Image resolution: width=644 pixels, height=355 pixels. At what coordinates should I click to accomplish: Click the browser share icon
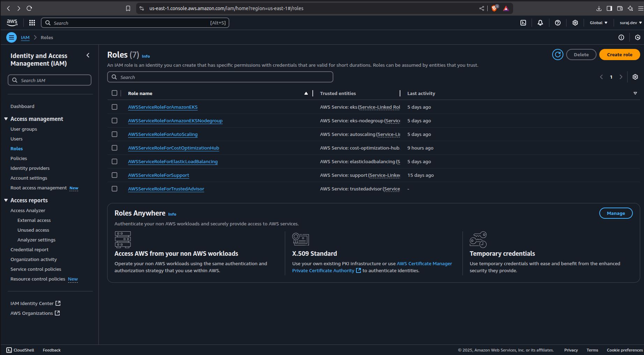[482, 8]
